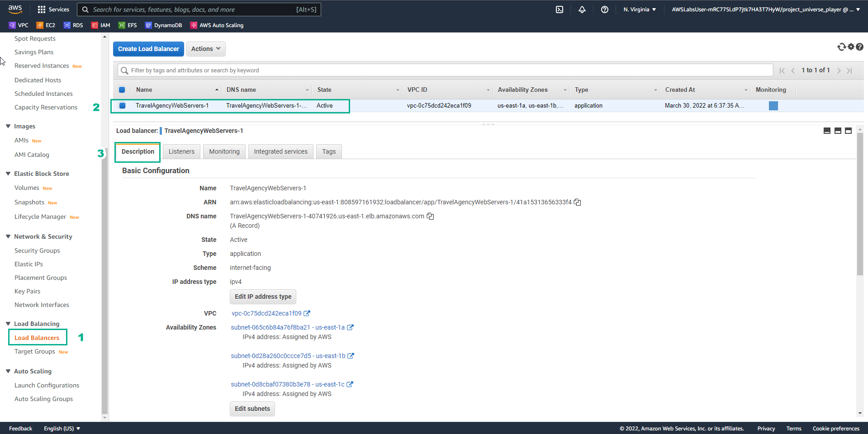Open Feedback in the footer
The width and height of the screenshot is (868, 434).
coord(21,429)
